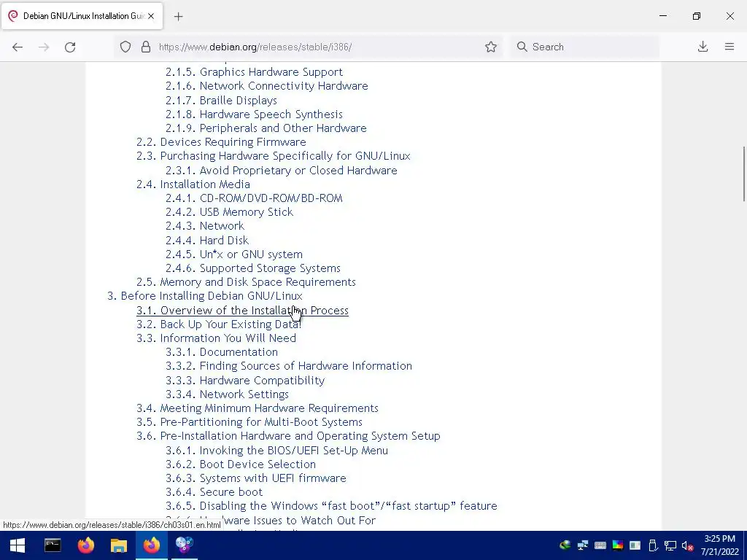
Task: Open Windows Start menu
Action: [18, 545]
